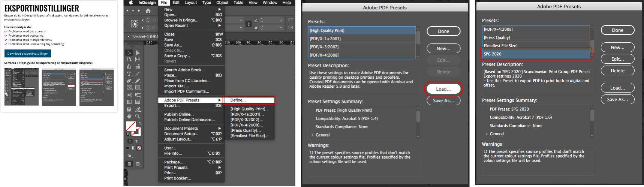Select the Eyedropper tool
Viewport: 644px width, 187px height.
(x=138, y=109)
